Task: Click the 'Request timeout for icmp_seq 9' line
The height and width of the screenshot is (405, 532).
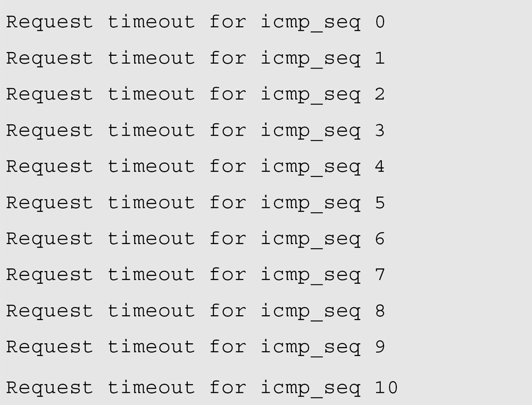Action: pos(195,348)
